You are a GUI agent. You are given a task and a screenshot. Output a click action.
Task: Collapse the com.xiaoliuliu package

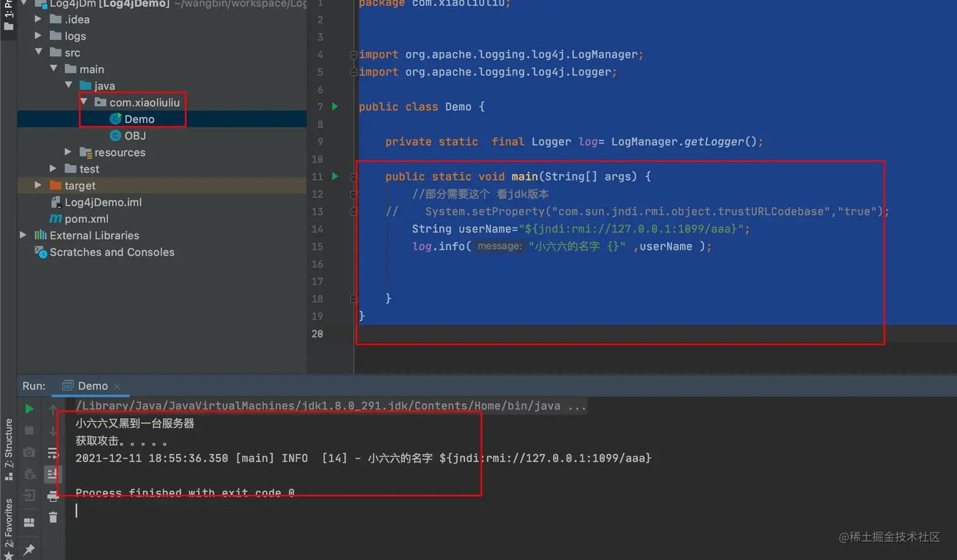(x=84, y=101)
